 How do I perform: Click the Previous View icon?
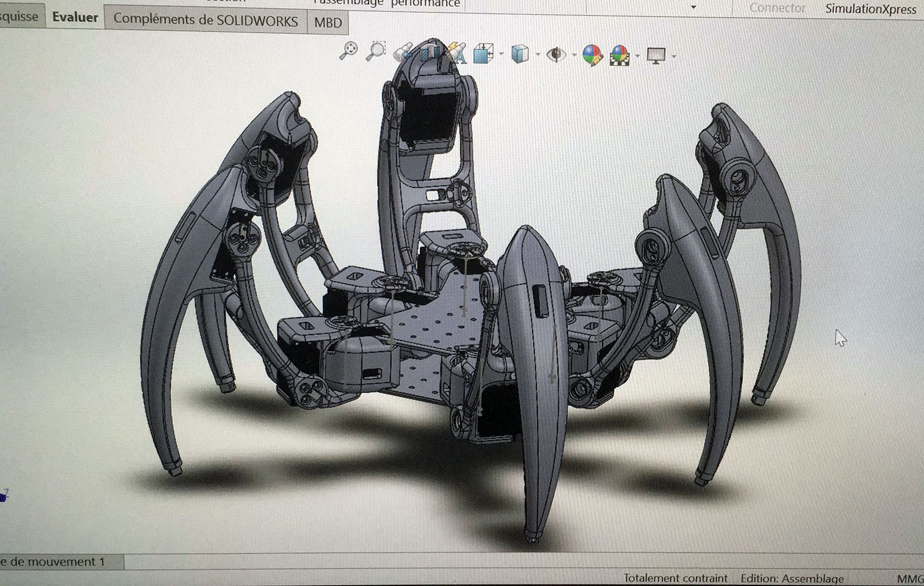403,52
